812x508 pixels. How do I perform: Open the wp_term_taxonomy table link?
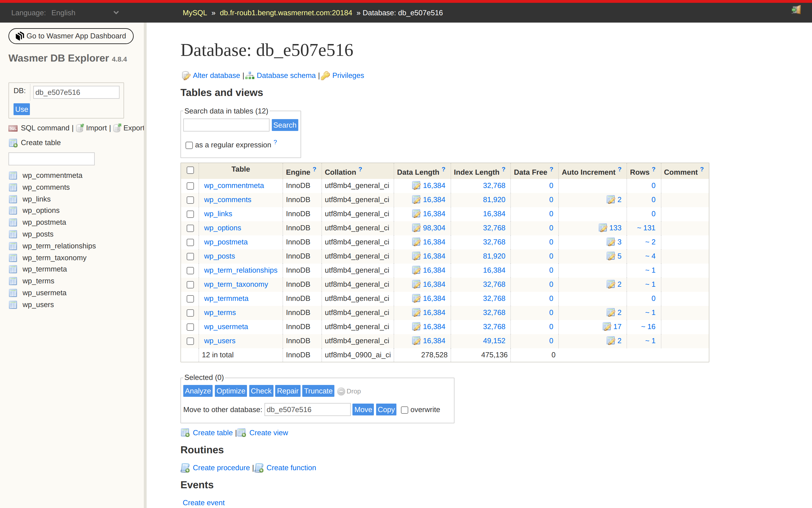pos(236,284)
